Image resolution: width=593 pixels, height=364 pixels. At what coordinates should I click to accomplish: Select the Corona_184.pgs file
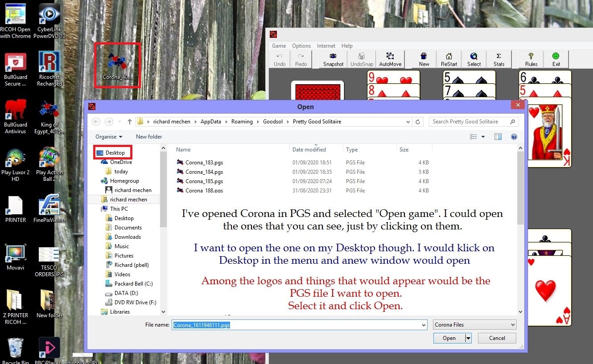click(199, 172)
